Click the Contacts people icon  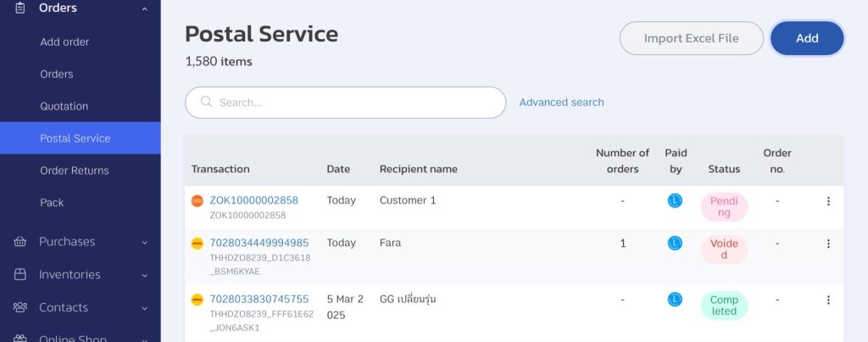pyautogui.click(x=20, y=307)
